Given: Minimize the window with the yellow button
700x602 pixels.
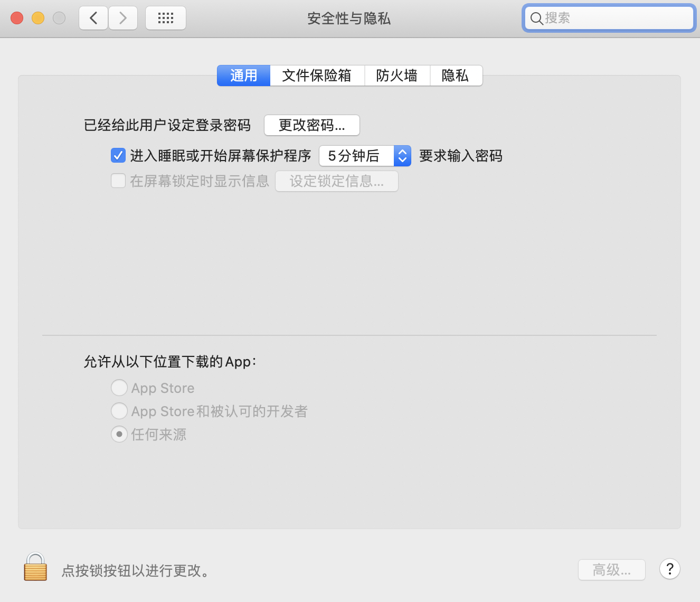Looking at the screenshot, I should point(38,18).
